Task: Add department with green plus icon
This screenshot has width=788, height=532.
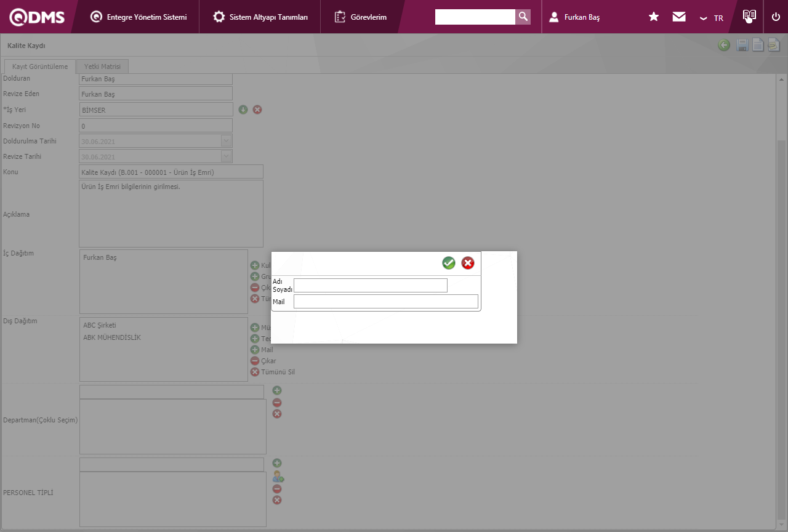Action: click(x=277, y=390)
